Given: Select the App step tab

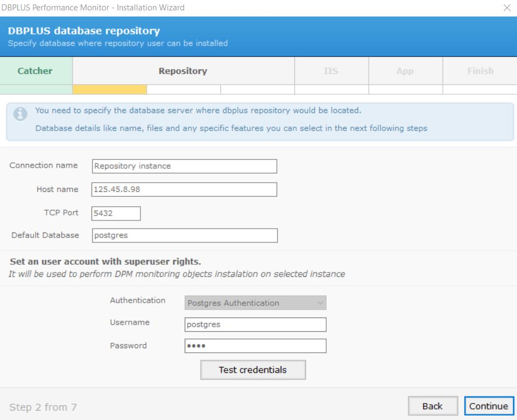Looking at the screenshot, I should (405, 71).
